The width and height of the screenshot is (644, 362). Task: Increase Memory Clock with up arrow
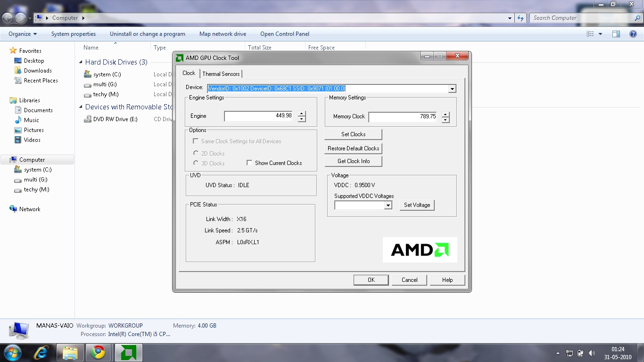tap(446, 114)
